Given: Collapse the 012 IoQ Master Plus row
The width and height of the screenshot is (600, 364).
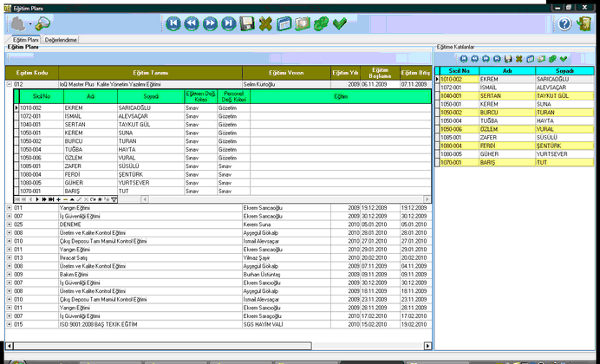Looking at the screenshot, I should (x=10, y=84).
